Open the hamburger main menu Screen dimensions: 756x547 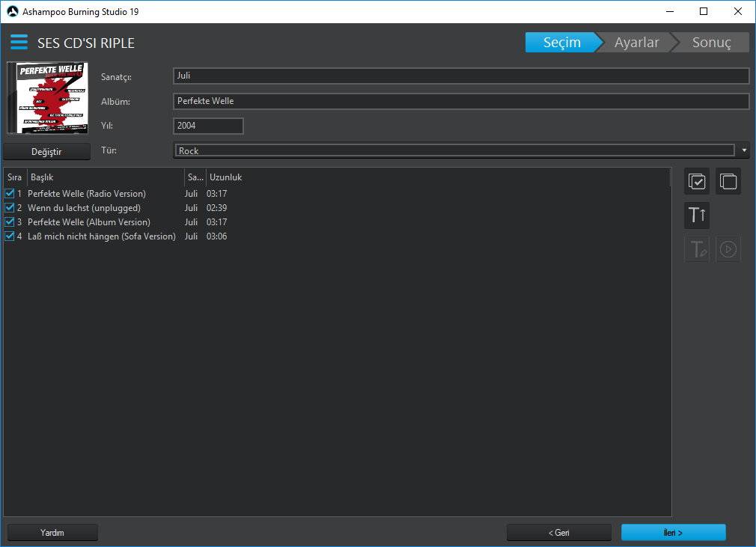(x=19, y=42)
